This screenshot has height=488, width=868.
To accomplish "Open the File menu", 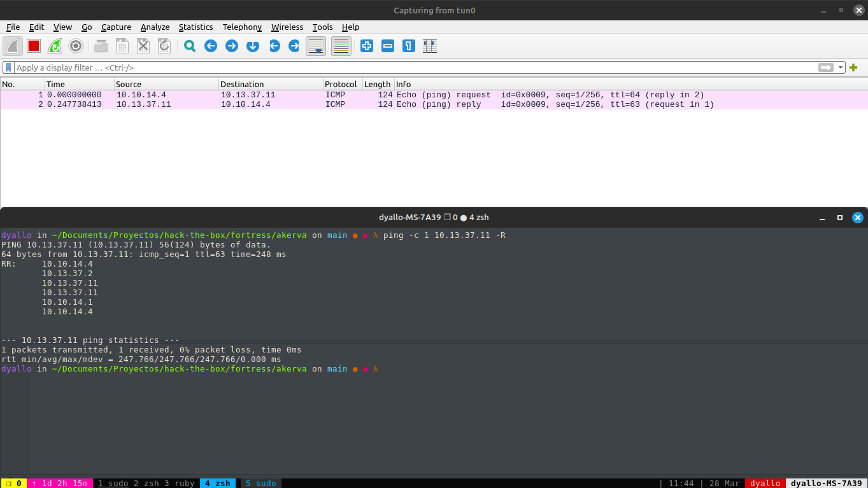I will point(13,27).
